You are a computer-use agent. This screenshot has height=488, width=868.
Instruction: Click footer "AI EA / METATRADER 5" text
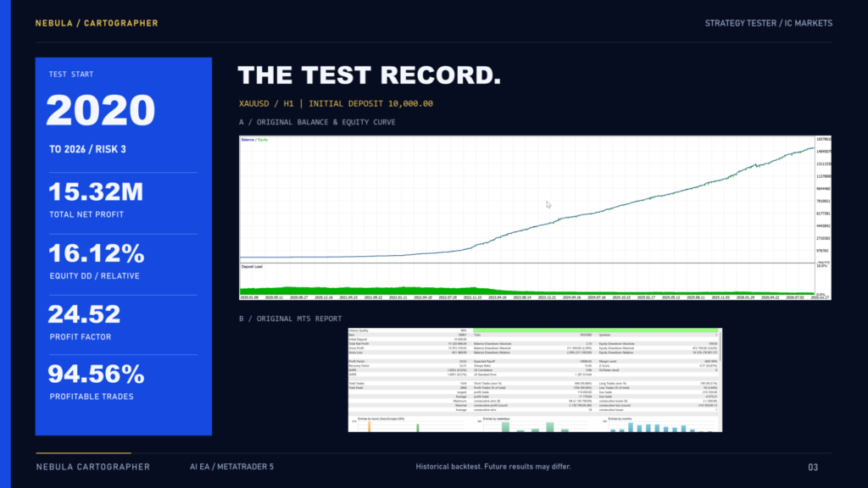click(x=232, y=467)
